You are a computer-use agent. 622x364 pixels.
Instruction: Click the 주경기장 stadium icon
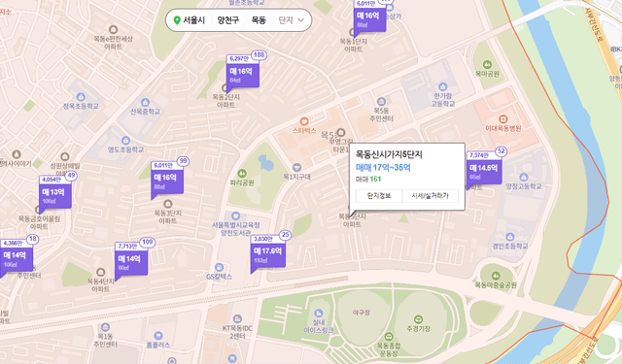pyautogui.click(x=418, y=319)
